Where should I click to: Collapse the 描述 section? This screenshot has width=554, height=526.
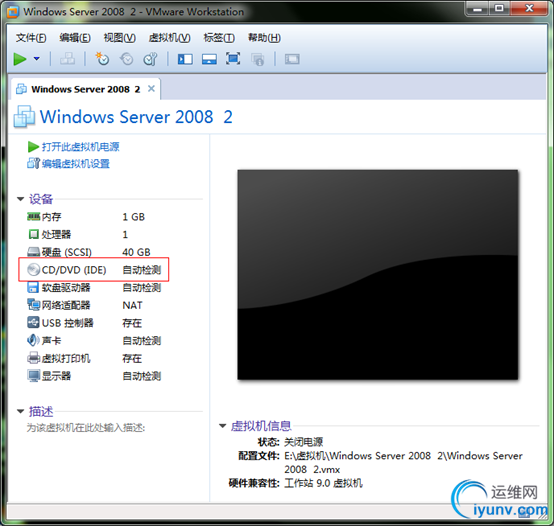[20, 412]
